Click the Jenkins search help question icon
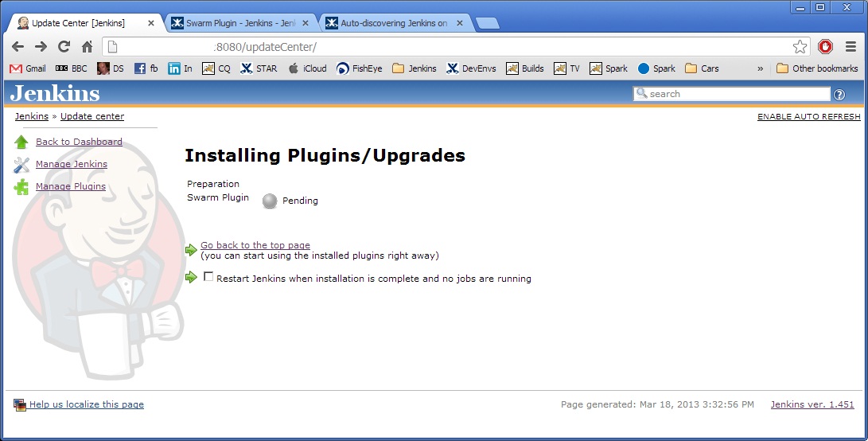The height and width of the screenshot is (441, 868). (x=839, y=95)
